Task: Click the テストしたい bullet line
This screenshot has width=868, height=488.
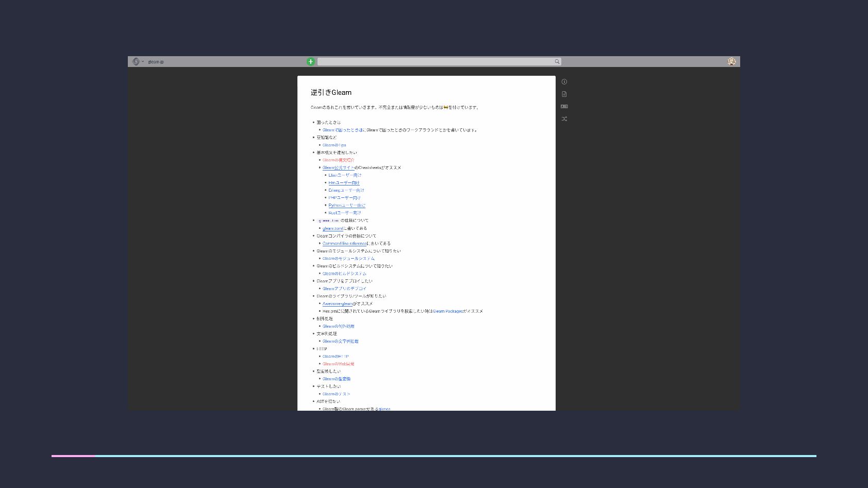Action: 328,386
